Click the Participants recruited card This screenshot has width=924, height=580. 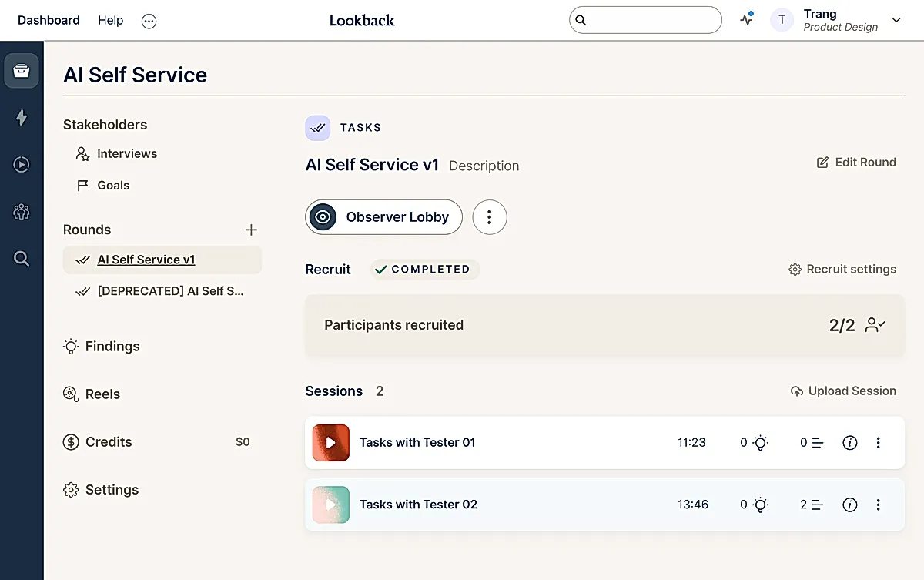click(x=605, y=325)
